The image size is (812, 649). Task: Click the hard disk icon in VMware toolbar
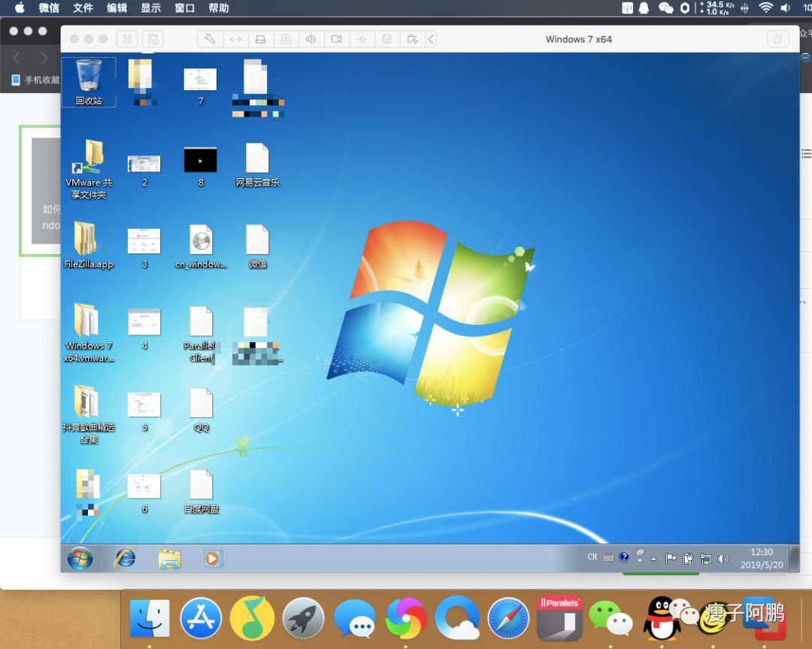[260, 39]
